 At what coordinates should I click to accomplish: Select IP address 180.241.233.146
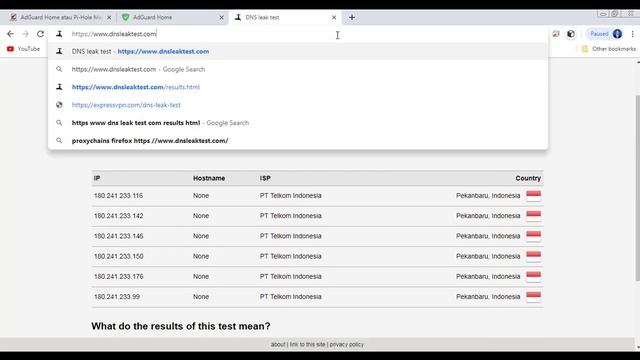pyautogui.click(x=118, y=236)
